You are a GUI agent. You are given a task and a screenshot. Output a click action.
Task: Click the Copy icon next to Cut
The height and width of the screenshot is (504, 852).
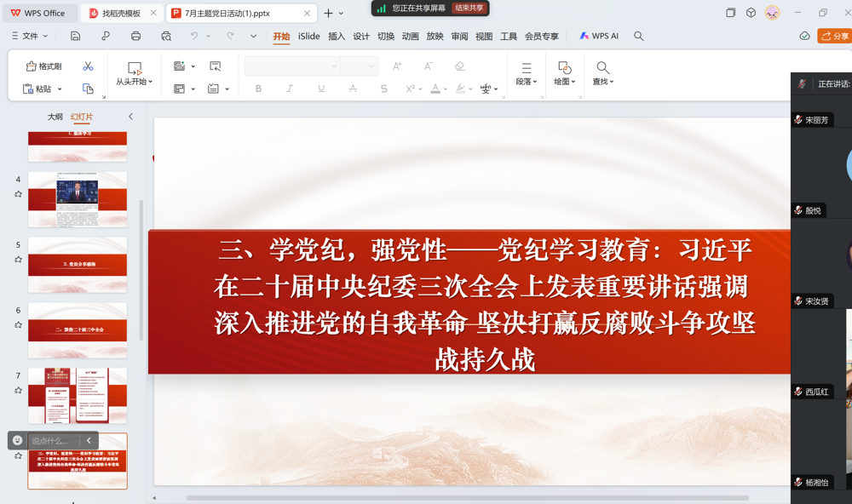coord(89,89)
